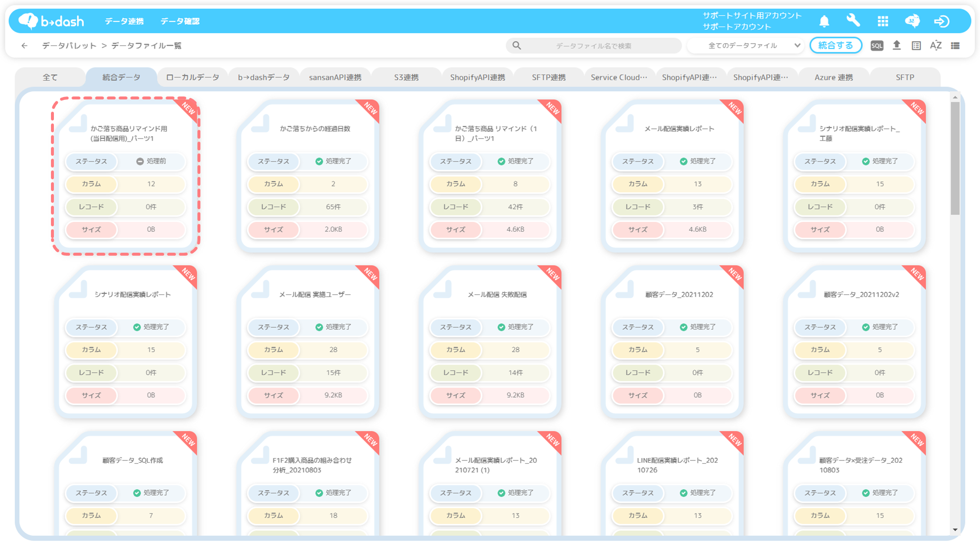Switch to the 全て tab
The width and height of the screenshot is (980, 551).
pyautogui.click(x=50, y=77)
